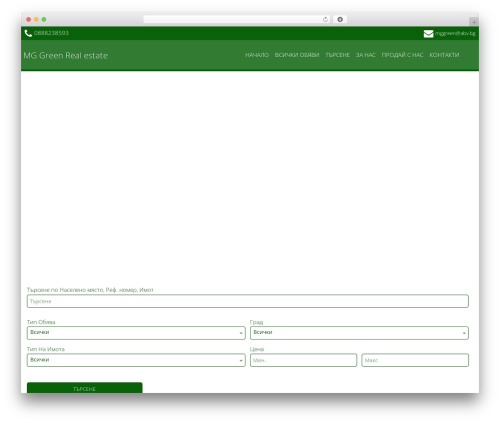Open a new browser tab with plus
The width and height of the screenshot is (500, 423).
pos(474,22)
